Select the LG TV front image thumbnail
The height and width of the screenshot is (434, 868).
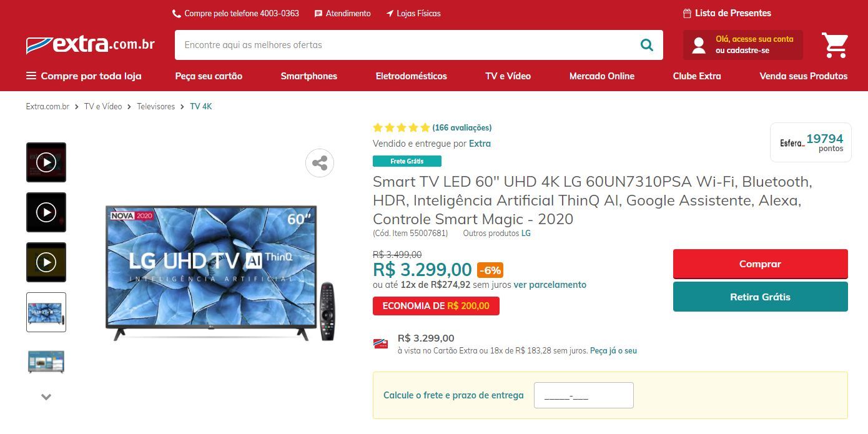(x=46, y=312)
